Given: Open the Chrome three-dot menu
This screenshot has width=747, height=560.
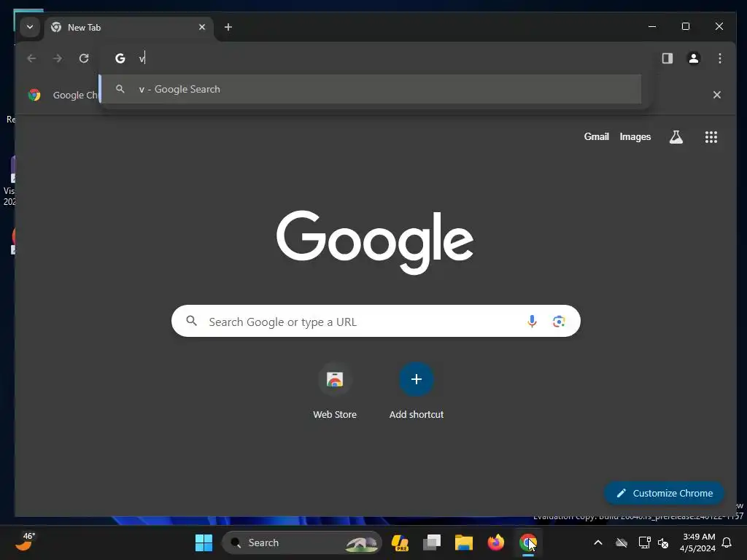Looking at the screenshot, I should click(x=720, y=58).
